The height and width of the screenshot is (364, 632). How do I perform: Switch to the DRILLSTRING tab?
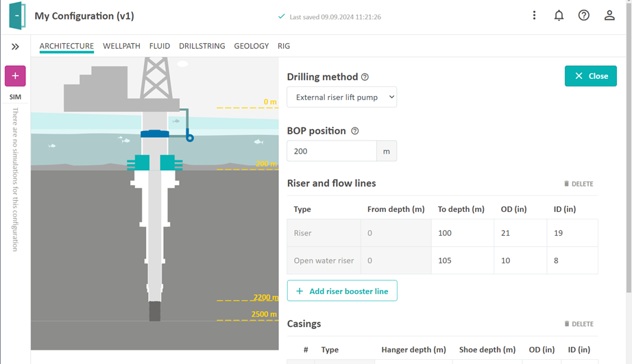(202, 46)
